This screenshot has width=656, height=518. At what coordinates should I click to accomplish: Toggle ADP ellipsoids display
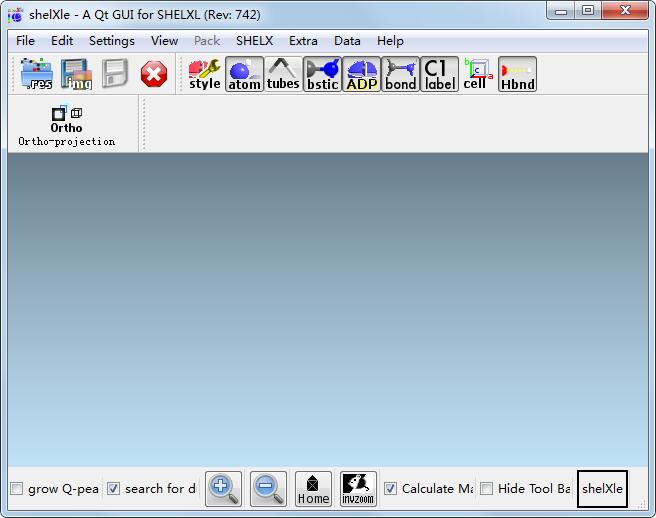(x=361, y=74)
